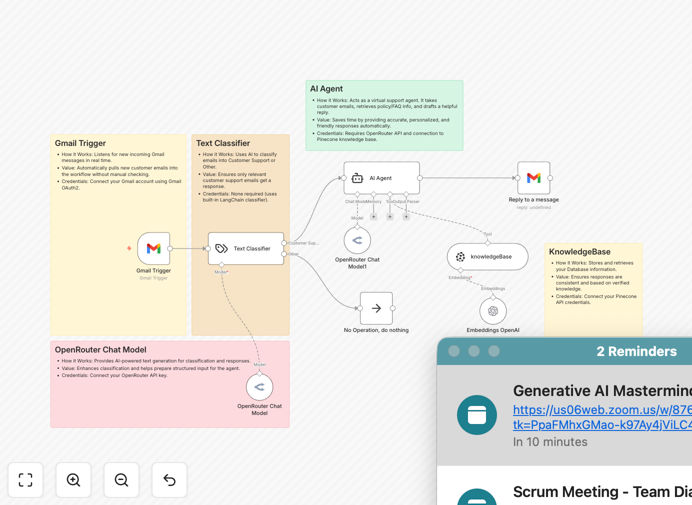Select the AI Agent green sticky note
Viewport: 692px width, 505px height.
pos(384,116)
